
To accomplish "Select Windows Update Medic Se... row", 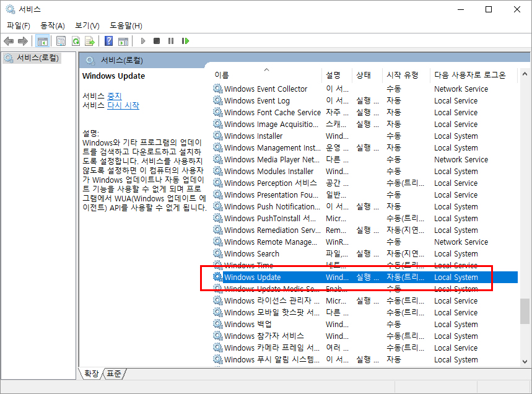I will (365, 289).
